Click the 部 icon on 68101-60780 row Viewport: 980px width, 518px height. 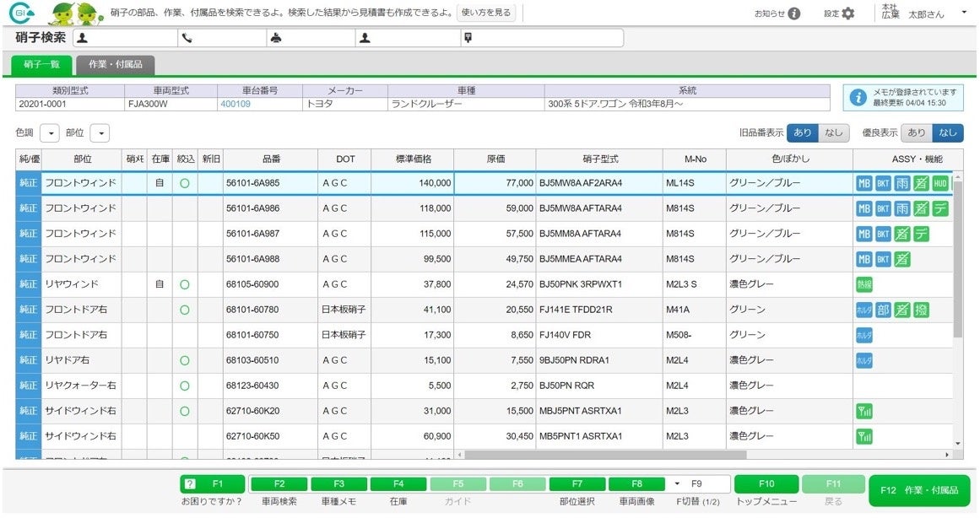coord(884,310)
